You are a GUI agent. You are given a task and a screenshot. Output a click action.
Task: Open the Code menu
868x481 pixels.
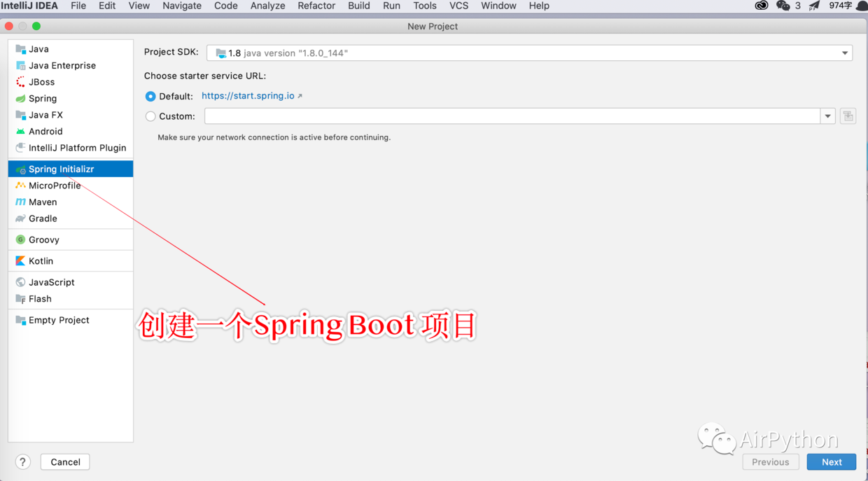(225, 6)
